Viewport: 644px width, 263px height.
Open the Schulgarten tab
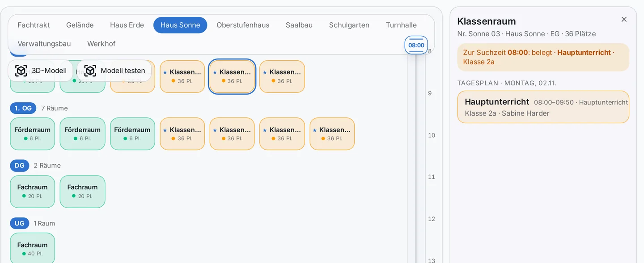[349, 25]
